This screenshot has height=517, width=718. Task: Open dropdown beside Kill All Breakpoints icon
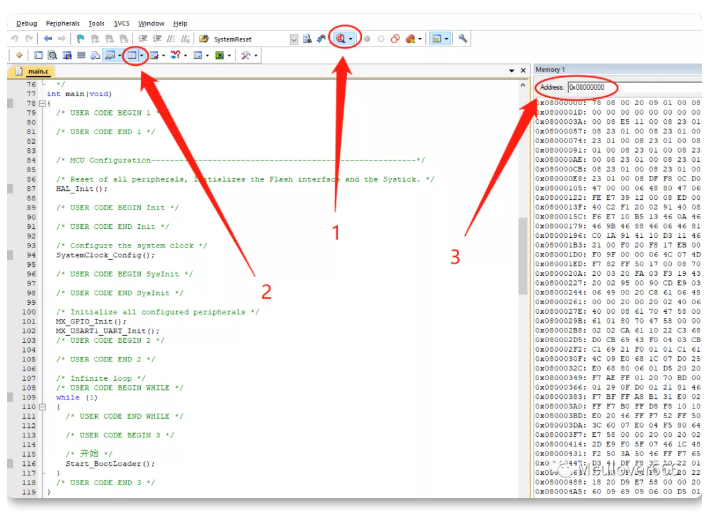coord(420,39)
